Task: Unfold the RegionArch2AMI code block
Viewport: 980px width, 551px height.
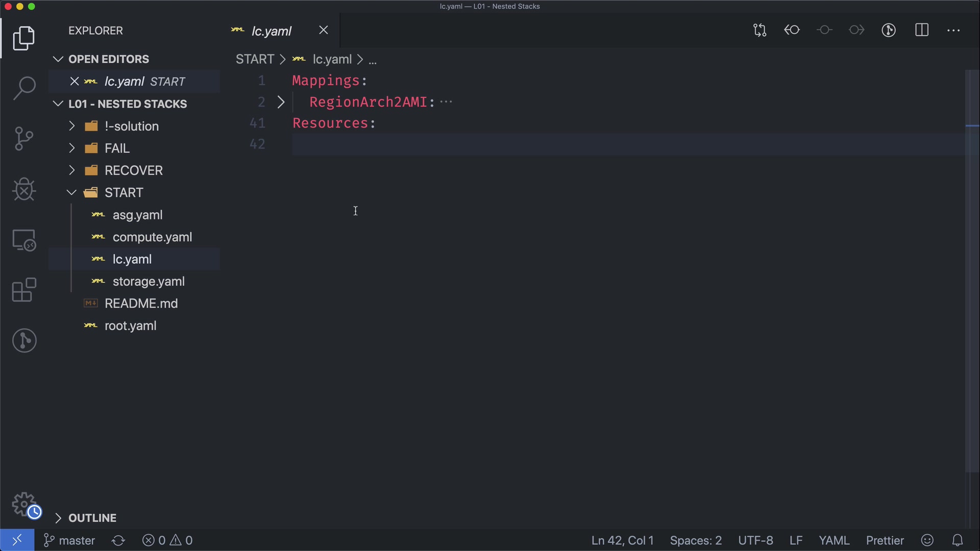Action: (x=281, y=102)
